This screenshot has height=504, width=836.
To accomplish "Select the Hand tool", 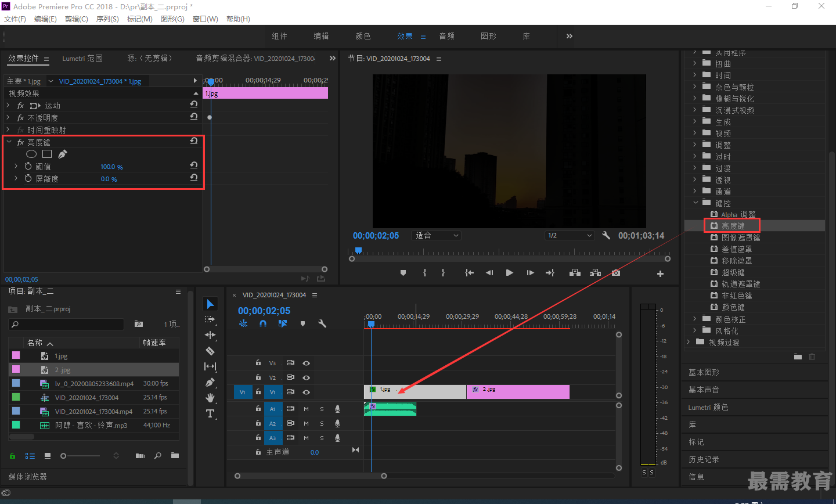I will pos(210,398).
